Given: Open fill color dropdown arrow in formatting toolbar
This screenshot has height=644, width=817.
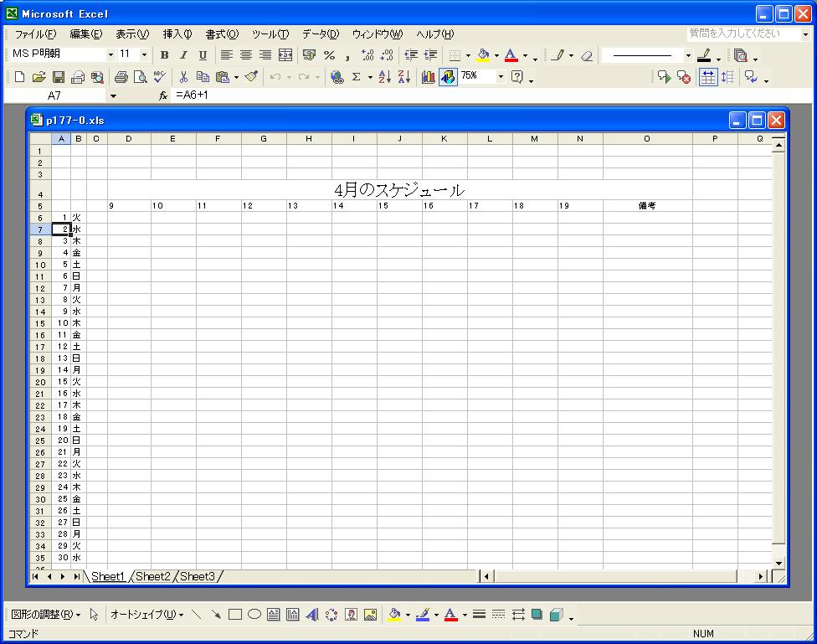Looking at the screenshot, I should coord(496,55).
